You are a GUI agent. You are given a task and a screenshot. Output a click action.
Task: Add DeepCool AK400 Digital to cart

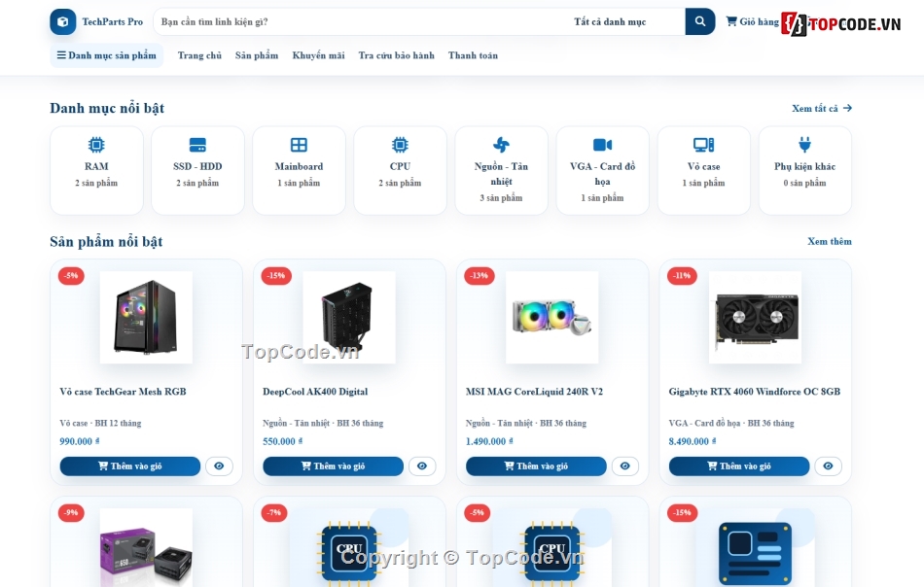pyautogui.click(x=333, y=466)
